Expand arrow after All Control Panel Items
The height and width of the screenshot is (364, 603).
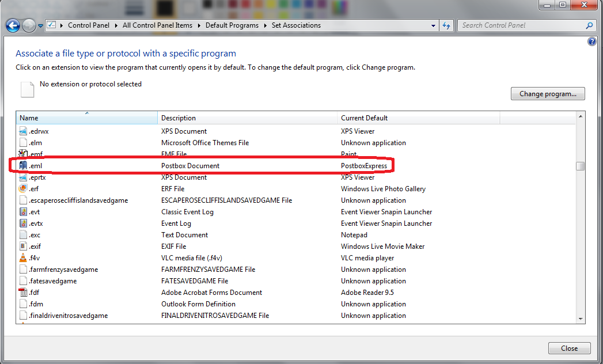tap(199, 25)
